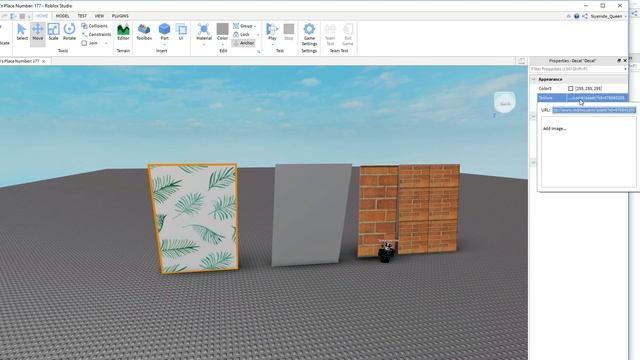Click the Share icon near username
The width and height of the screenshot is (640, 360).
[585, 16]
